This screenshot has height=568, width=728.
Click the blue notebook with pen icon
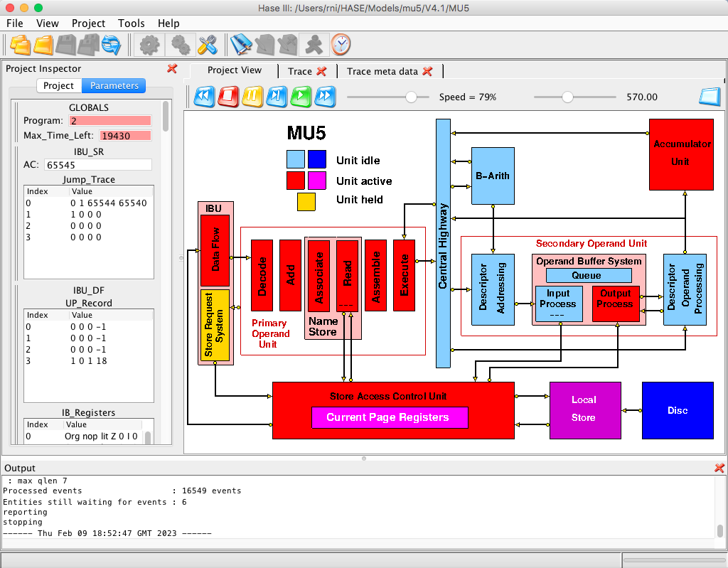coord(241,45)
